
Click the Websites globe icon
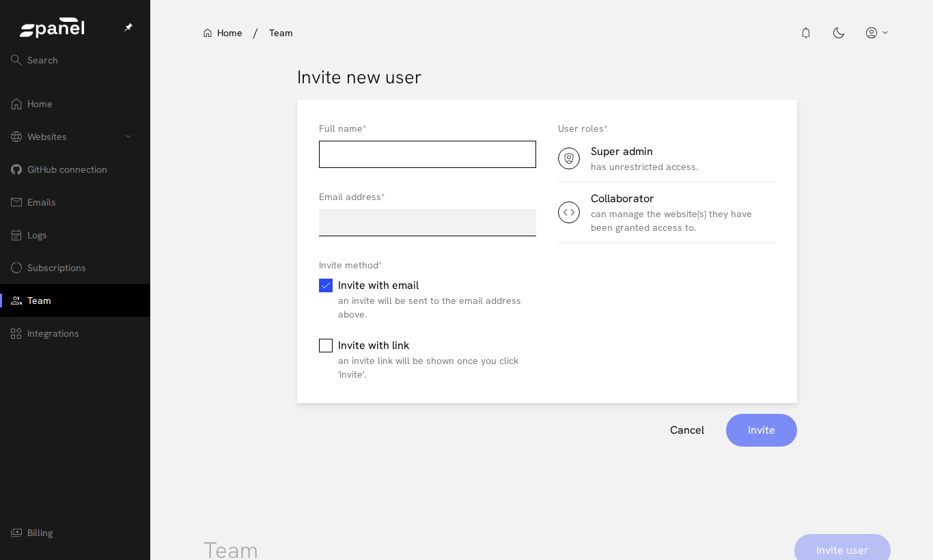pos(16,137)
